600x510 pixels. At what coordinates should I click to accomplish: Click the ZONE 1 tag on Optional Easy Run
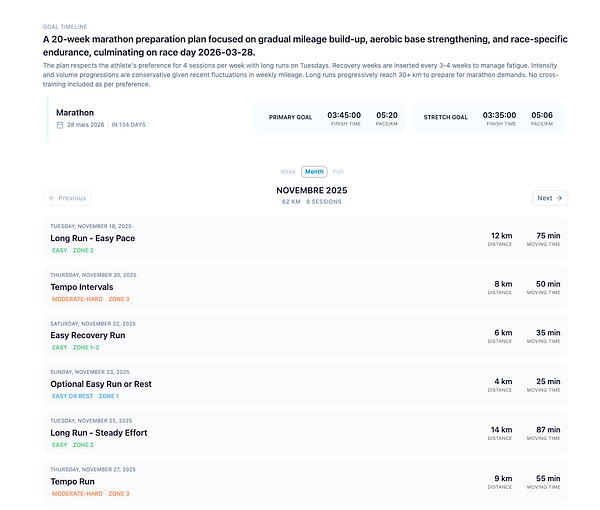click(x=109, y=396)
